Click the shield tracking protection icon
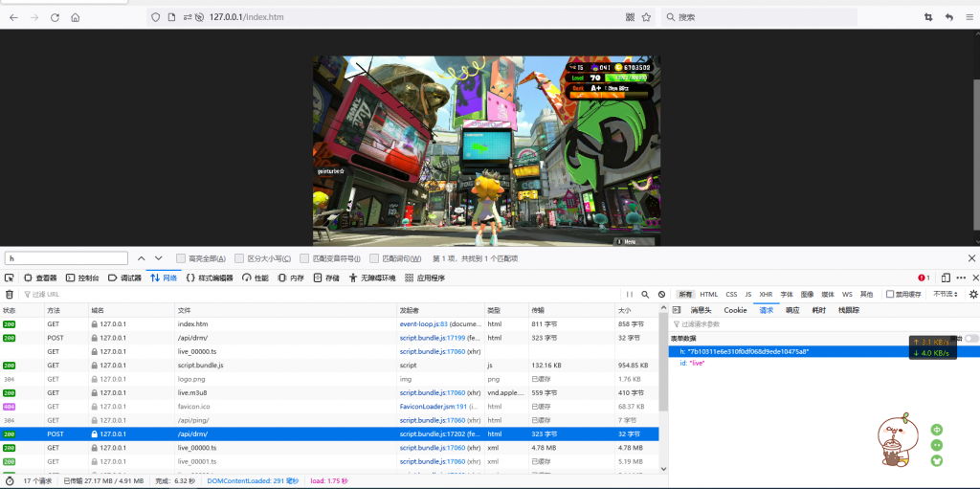This screenshot has width=980, height=489. tap(156, 17)
